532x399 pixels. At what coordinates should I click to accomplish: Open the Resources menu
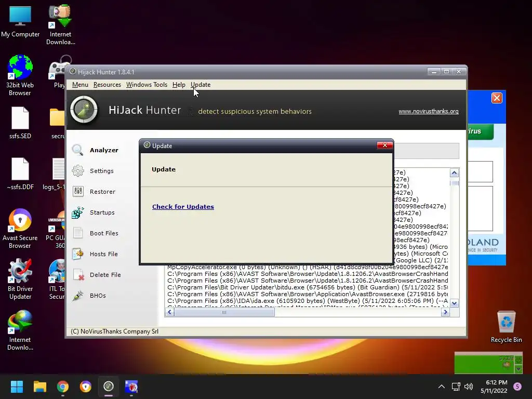click(x=107, y=85)
